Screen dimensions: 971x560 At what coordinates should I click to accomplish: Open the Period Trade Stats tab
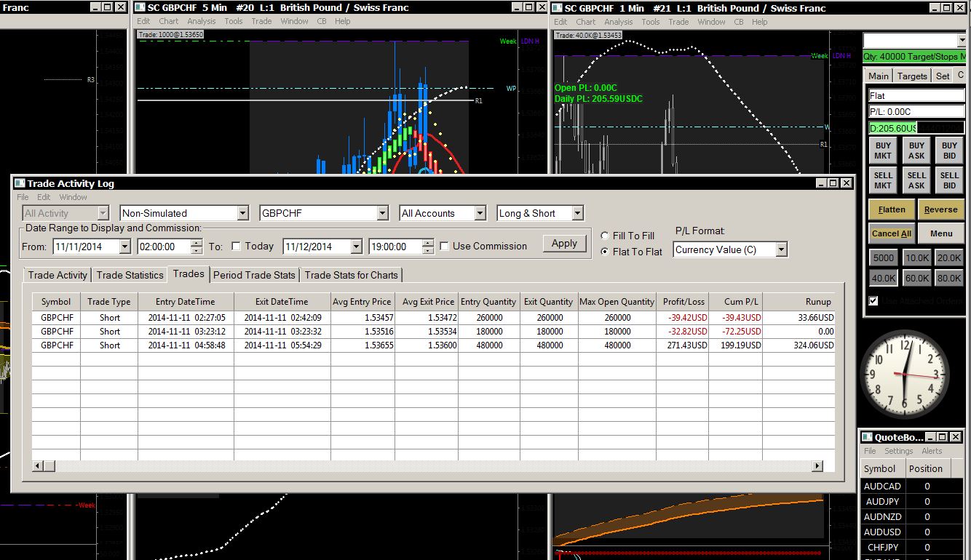click(254, 275)
